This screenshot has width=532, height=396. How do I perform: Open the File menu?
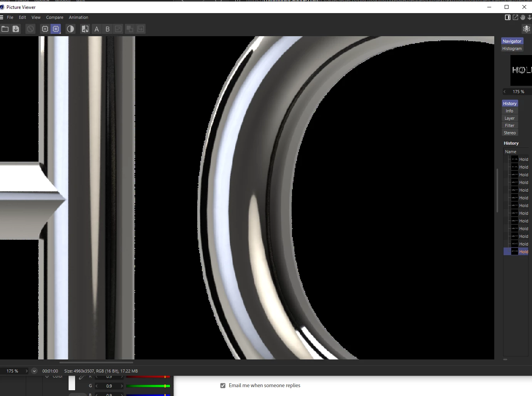click(x=10, y=17)
